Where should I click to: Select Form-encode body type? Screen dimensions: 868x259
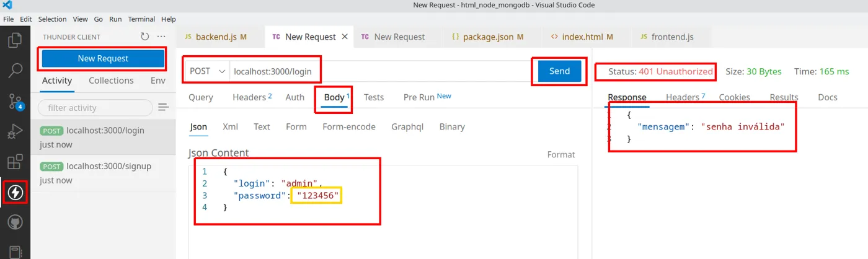(x=349, y=126)
